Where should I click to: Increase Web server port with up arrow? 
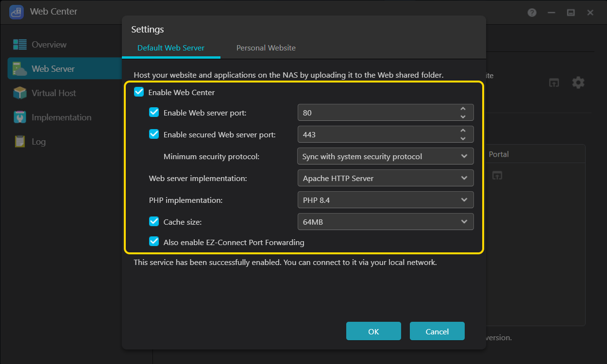pos(463,109)
